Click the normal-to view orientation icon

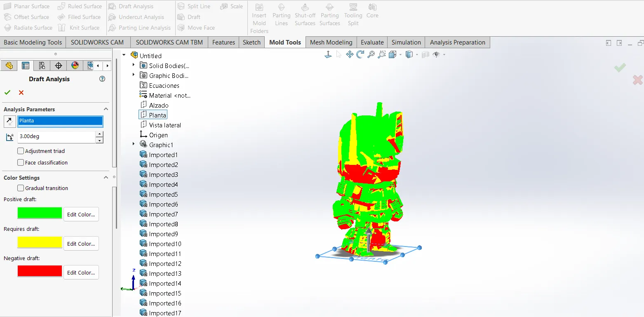(328, 54)
